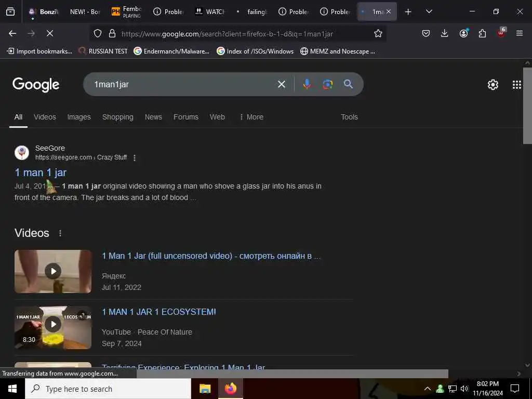
Task: Open the Index of /ISOs/Windows bookmark
Action: (255, 51)
